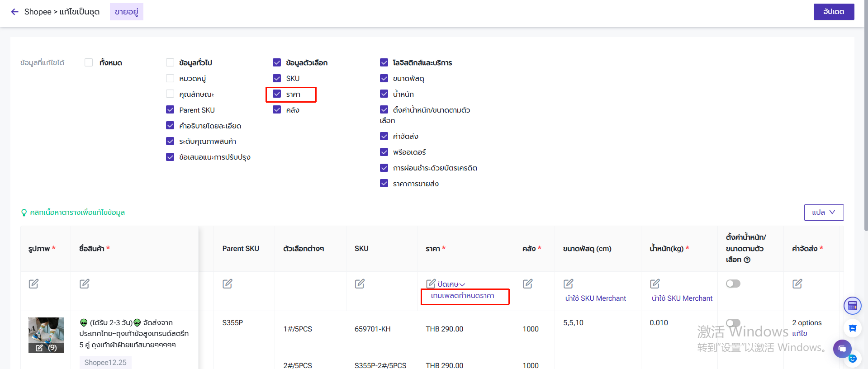Expand the ปัดเศษ rounding dropdown

(451, 284)
